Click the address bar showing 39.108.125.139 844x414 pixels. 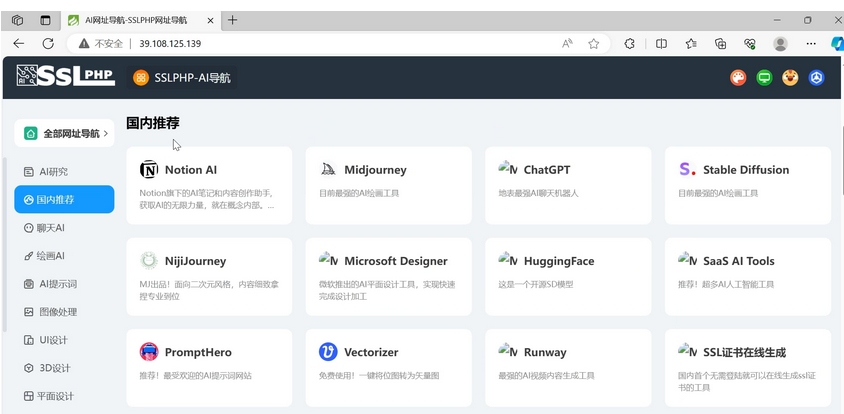coord(338,44)
